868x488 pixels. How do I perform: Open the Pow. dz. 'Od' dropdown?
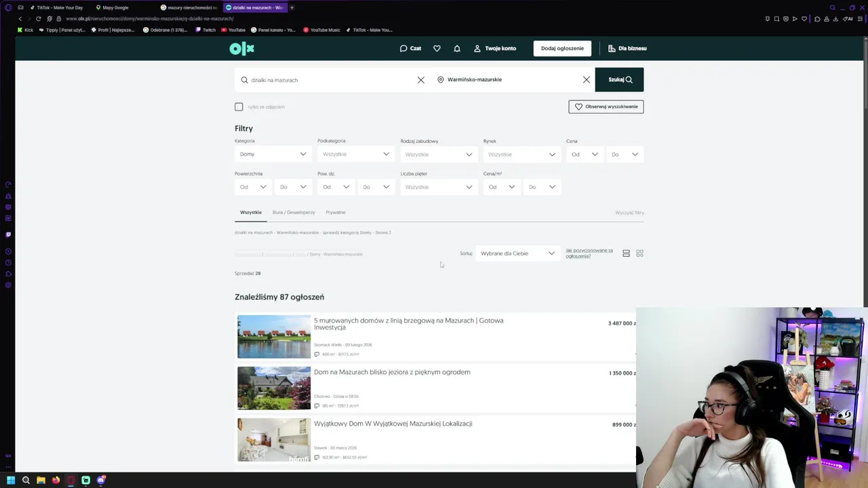point(336,187)
